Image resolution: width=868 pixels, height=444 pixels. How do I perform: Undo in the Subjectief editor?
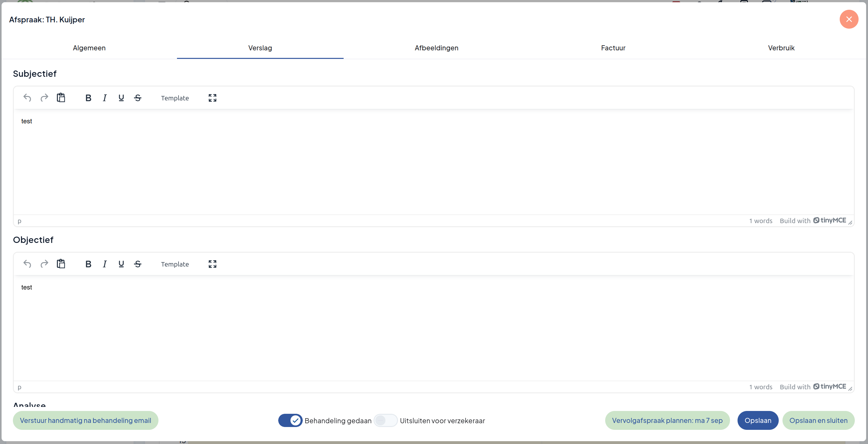27,98
